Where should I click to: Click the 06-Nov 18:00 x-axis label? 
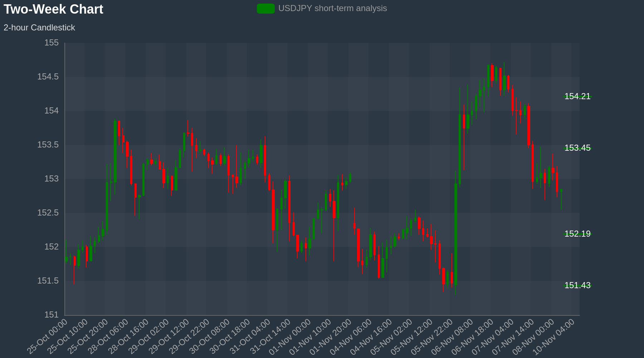tap(473, 337)
